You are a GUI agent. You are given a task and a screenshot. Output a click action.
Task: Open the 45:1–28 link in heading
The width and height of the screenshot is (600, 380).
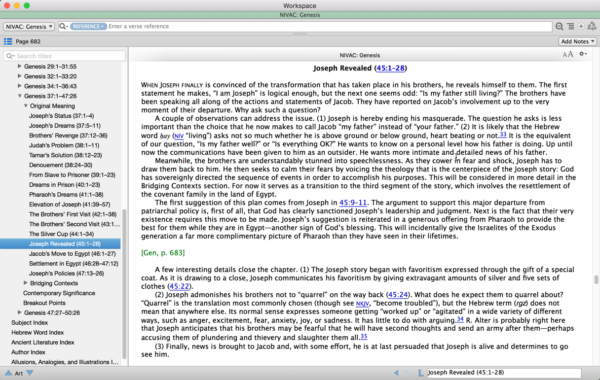pyautogui.click(x=390, y=68)
